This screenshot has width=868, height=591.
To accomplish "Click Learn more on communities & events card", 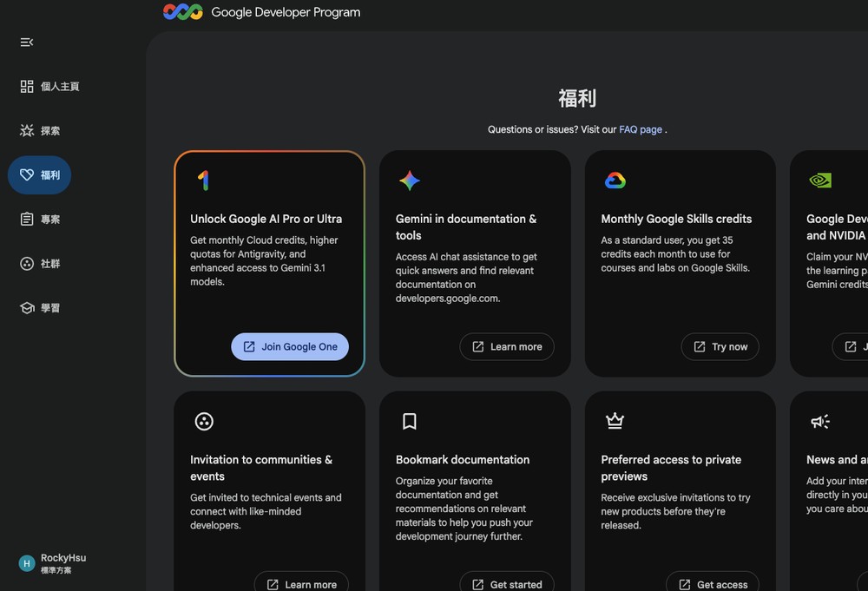I will [x=301, y=582].
